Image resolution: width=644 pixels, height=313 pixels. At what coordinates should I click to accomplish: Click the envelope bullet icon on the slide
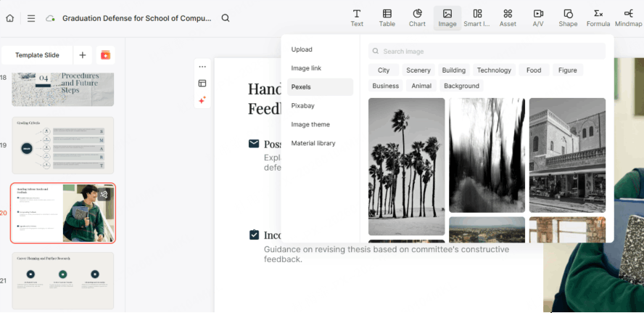click(255, 144)
